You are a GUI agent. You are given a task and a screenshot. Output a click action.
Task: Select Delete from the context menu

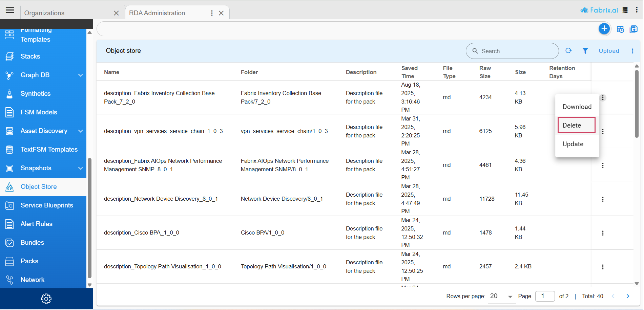pos(576,125)
